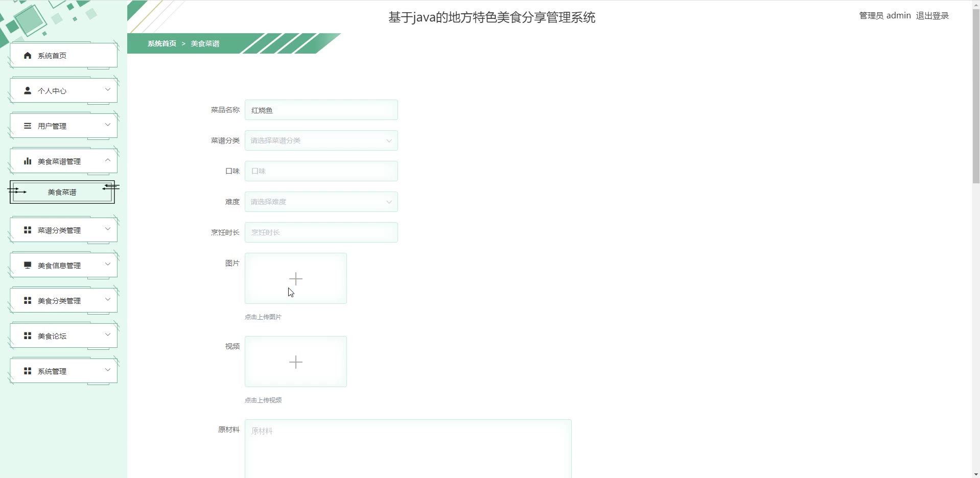Image resolution: width=980 pixels, height=478 pixels.
Task: Expand the 美食分类管理 menu chevron
Action: (108, 299)
